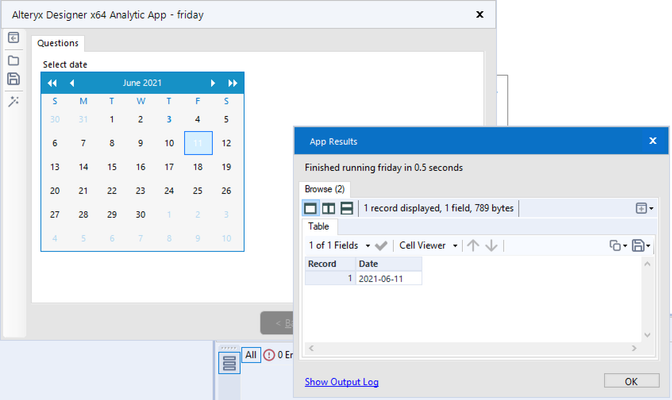Expand the save options dropdown arrow
The image size is (672, 400).
pyautogui.click(x=648, y=246)
